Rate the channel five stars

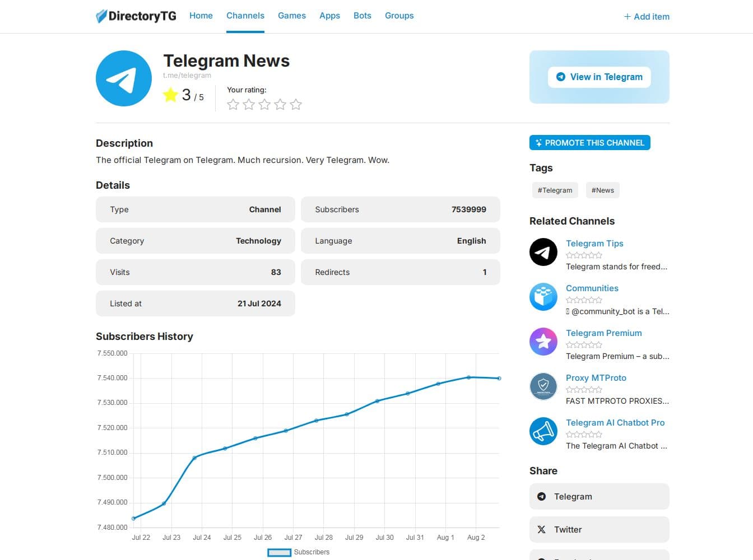click(x=296, y=105)
